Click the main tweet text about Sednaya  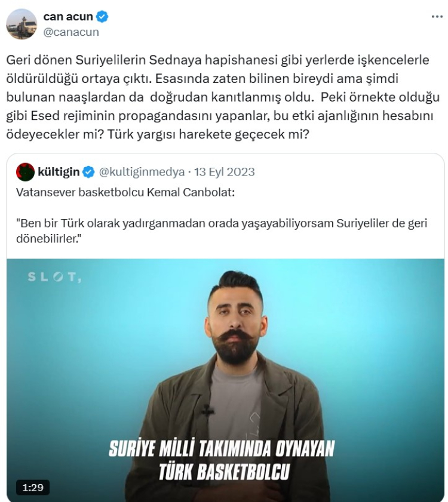click(223, 97)
